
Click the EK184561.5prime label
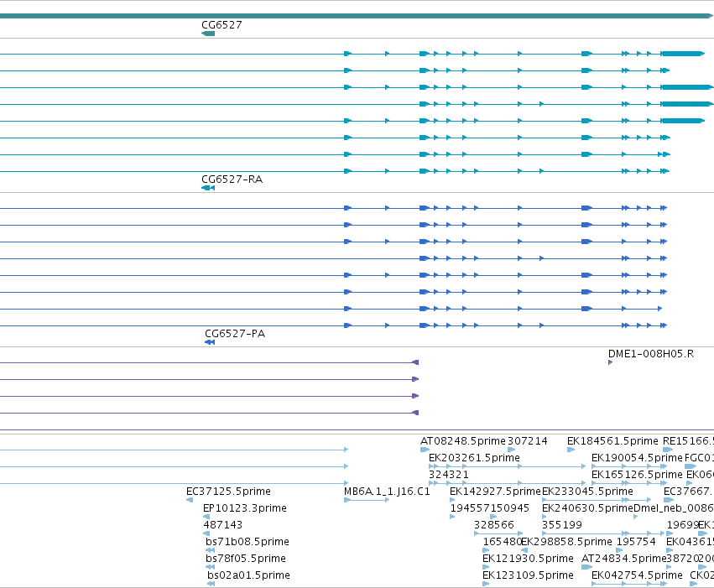pos(612,440)
